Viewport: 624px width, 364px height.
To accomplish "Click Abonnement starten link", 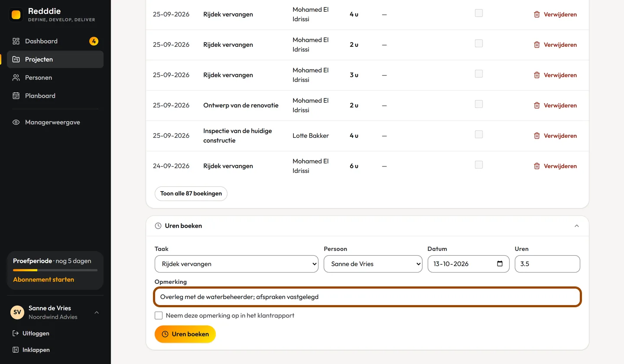I will coord(43,279).
